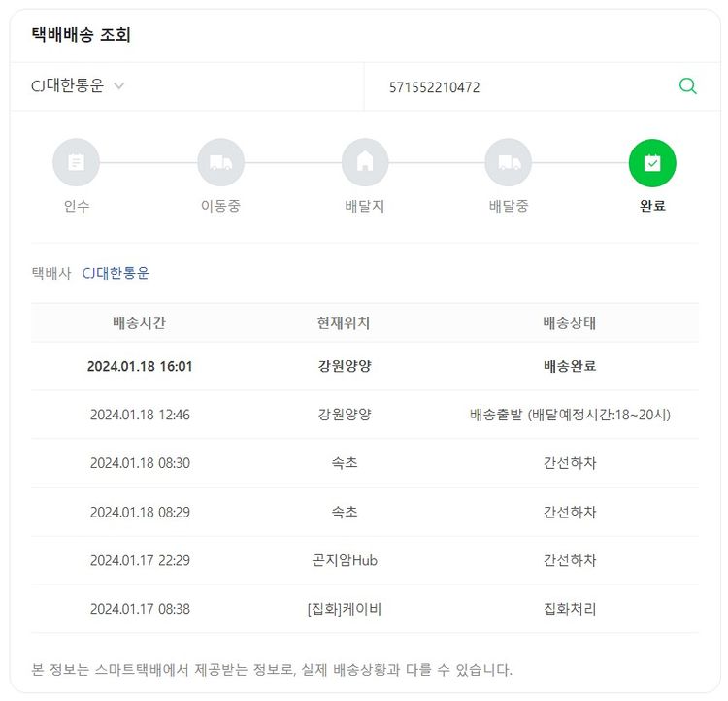Click the 인수 clipboard step icon
The height and width of the screenshot is (701, 728).
pos(77,162)
